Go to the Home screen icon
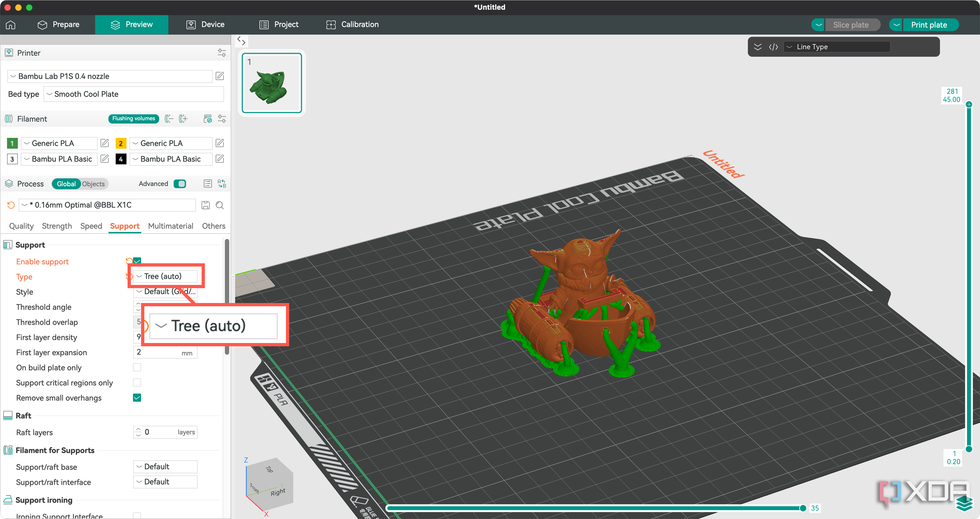 (11, 25)
